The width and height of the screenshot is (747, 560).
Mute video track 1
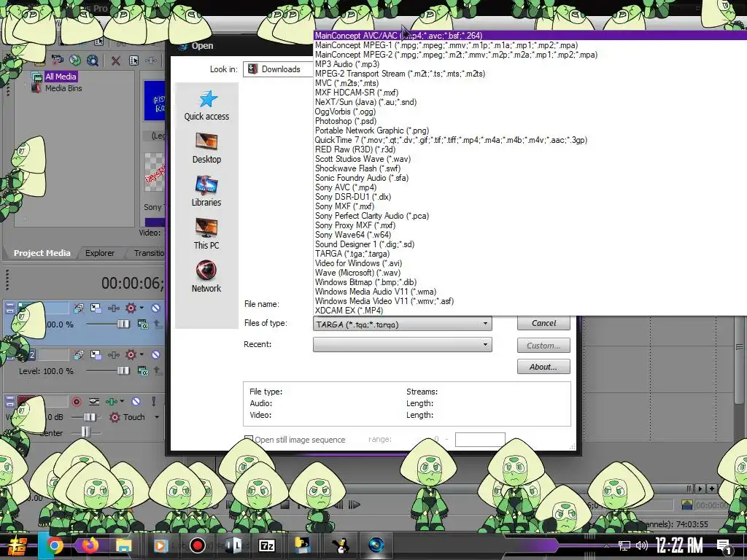[x=155, y=308]
